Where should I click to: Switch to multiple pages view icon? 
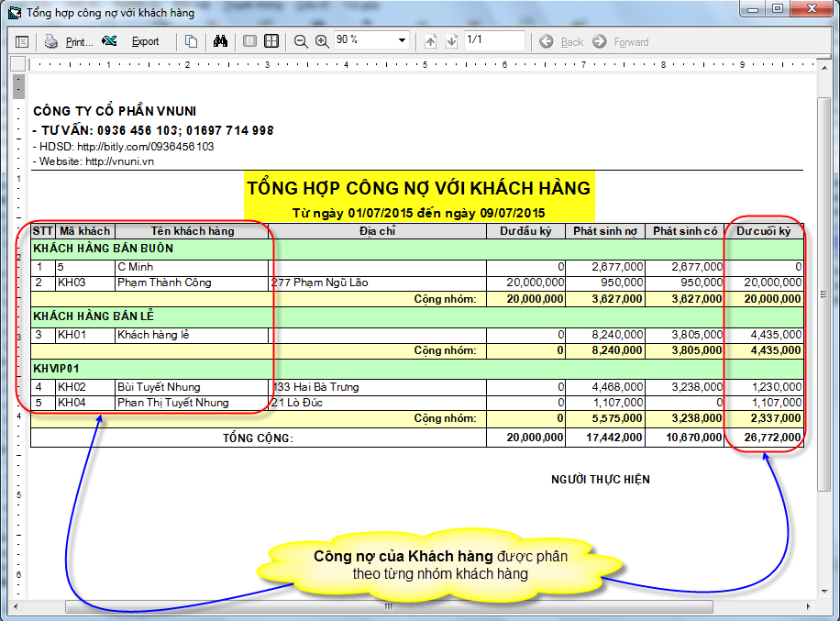coord(271,41)
